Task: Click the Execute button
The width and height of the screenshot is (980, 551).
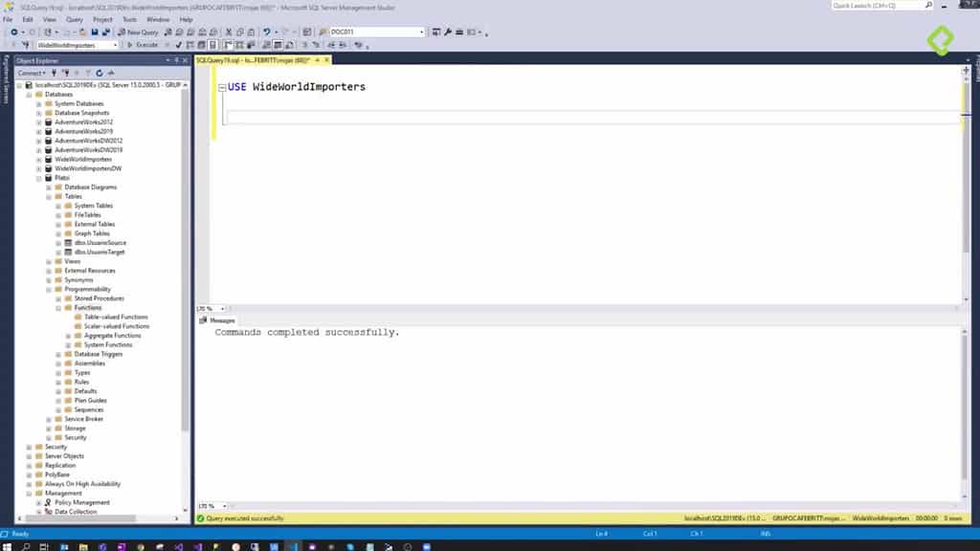Action: point(144,45)
